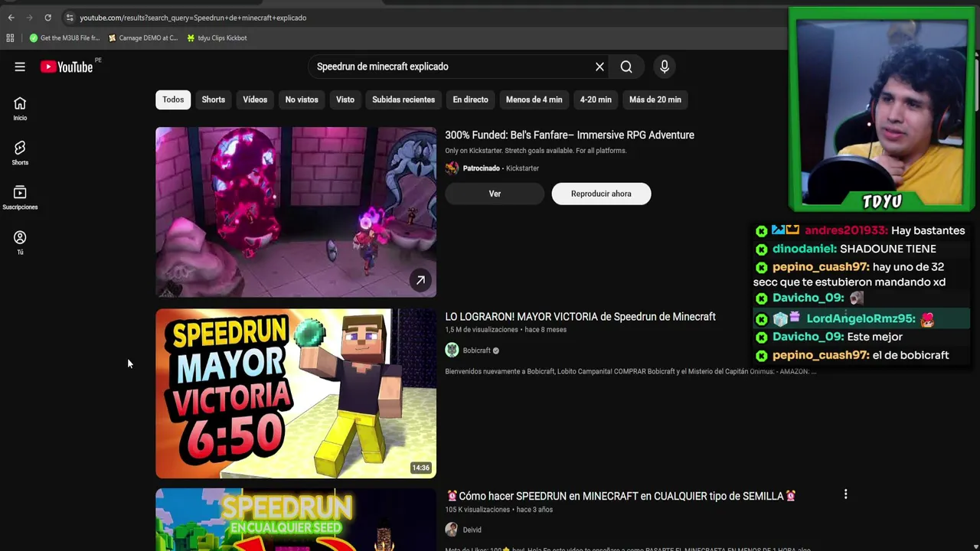This screenshot has width=980, height=551.
Task: Select the Subidas recientes filter chip
Action: point(403,99)
